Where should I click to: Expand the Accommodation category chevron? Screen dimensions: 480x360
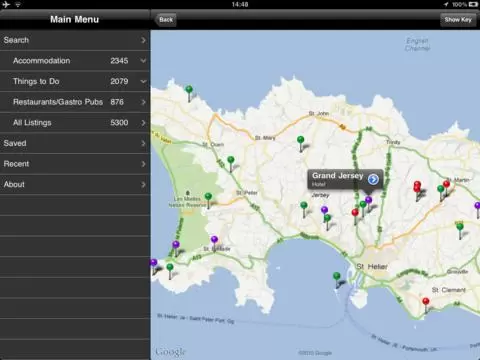tap(143, 61)
